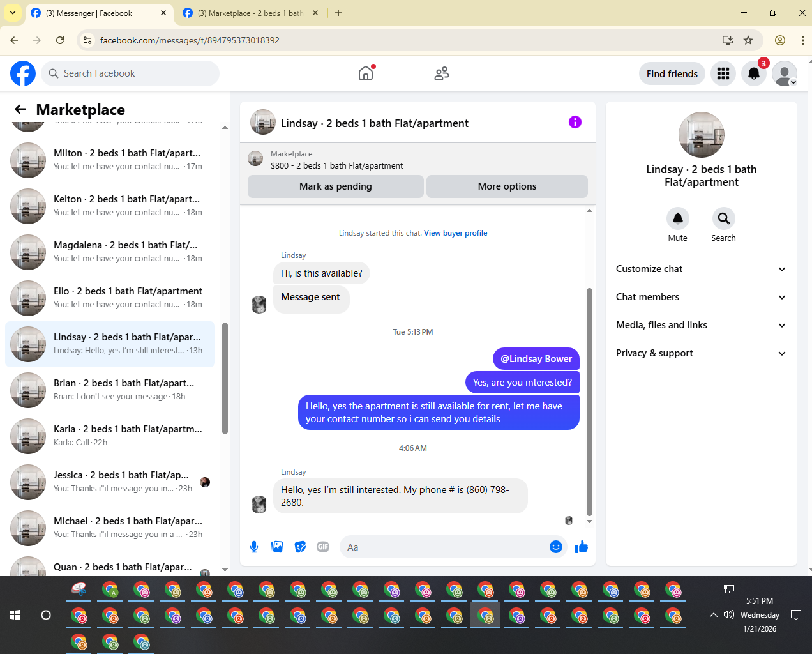Expand Chat members section
The image size is (812, 654).
[x=701, y=297]
